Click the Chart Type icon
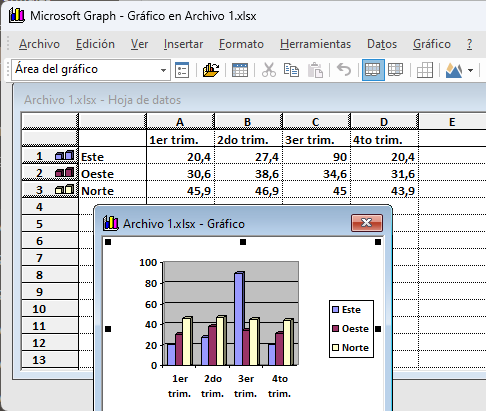Screen dimensions: 486x411 pyautogui.click(x=454, y=70)
